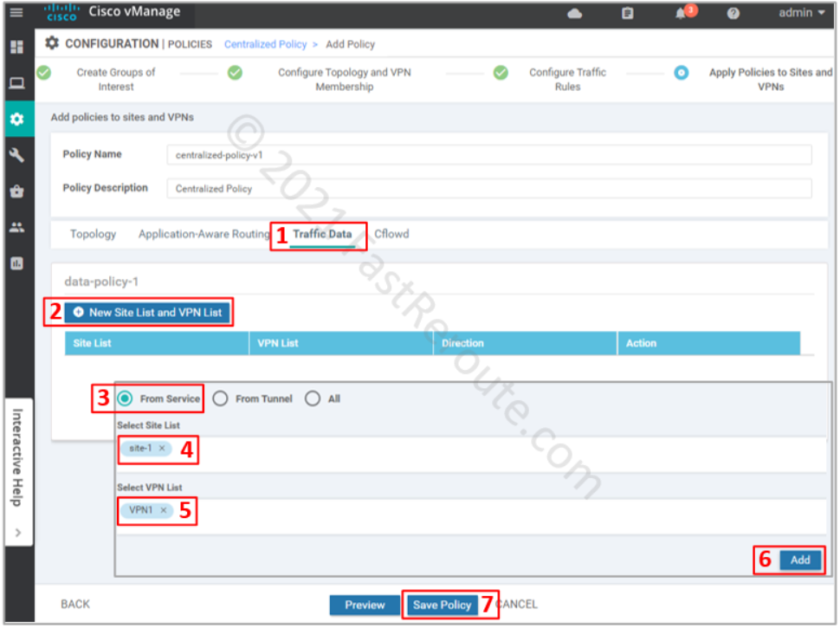Select the From Service radio button
840x628 pixels.
126,398
